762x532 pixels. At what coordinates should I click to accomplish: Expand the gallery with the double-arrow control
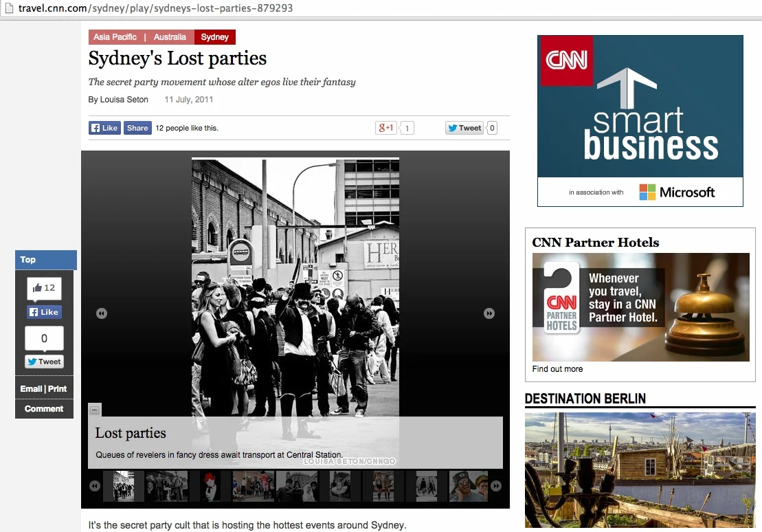pos(489,313)
